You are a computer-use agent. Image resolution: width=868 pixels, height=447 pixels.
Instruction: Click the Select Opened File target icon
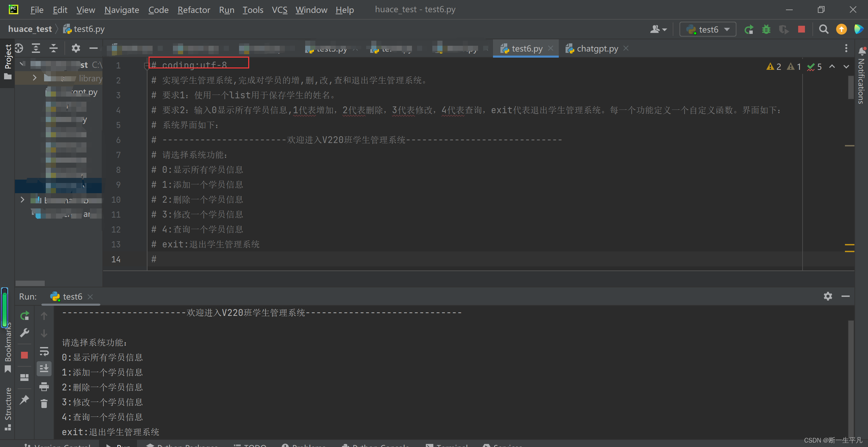click(19, 48)
